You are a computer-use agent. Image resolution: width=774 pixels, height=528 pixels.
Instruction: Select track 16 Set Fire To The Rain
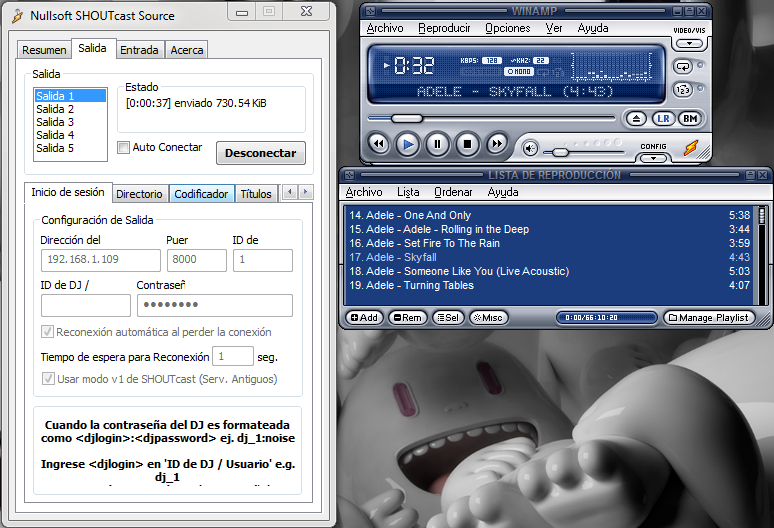click(x=549, y=243)
